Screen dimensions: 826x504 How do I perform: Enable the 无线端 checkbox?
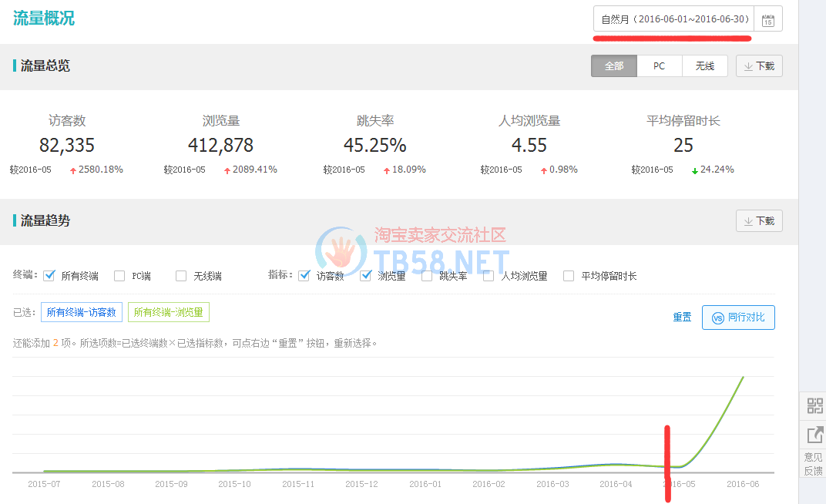coord(181,276)
